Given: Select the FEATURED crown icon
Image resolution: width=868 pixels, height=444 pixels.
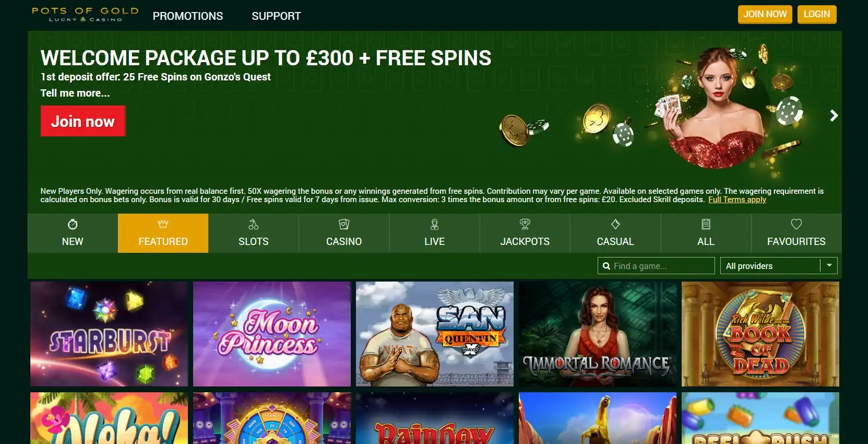Looking at the screenshot, I should [x=163, y=224].
